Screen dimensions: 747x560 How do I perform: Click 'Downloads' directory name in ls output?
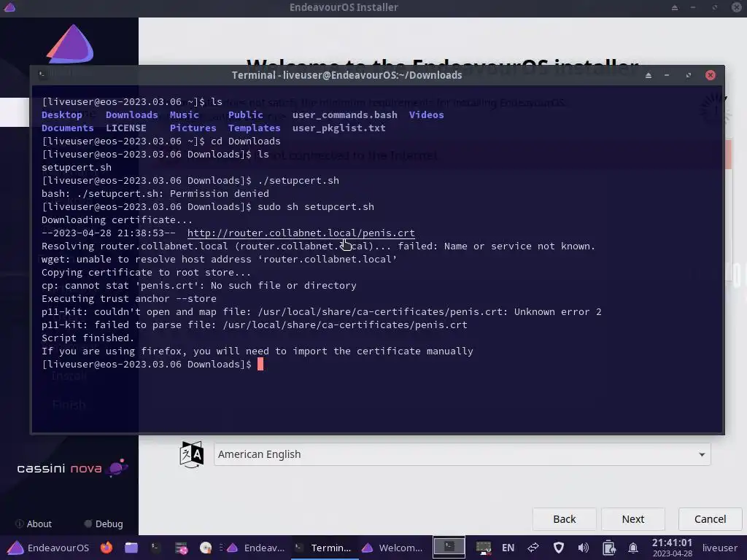pyautogui.click(x=131, y=114)
